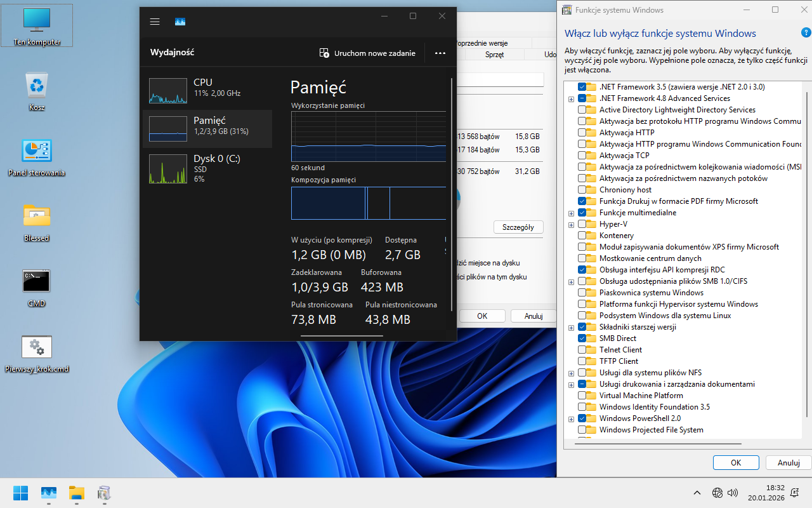
Task: Enable Podsystem Windows dla systemu Linux
Action: pyautogui.click(x=582, y=316)
